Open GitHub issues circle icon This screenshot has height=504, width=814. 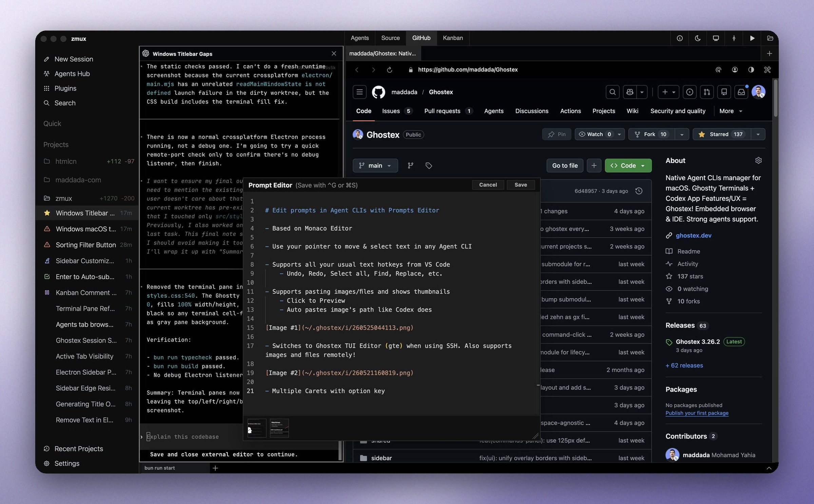click(x=690, y=92)
